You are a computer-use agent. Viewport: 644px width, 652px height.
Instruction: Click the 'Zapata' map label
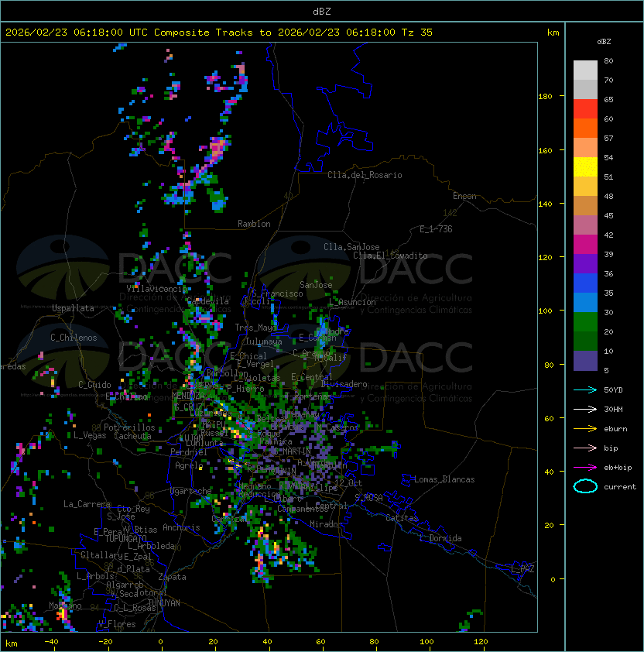(x=172, y=577)
